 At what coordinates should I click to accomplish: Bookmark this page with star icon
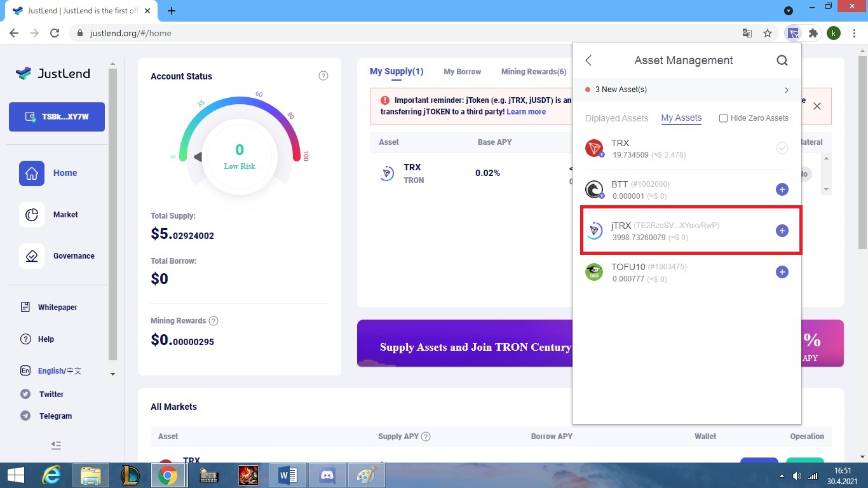pyautogui.click(x=768, y=33)
